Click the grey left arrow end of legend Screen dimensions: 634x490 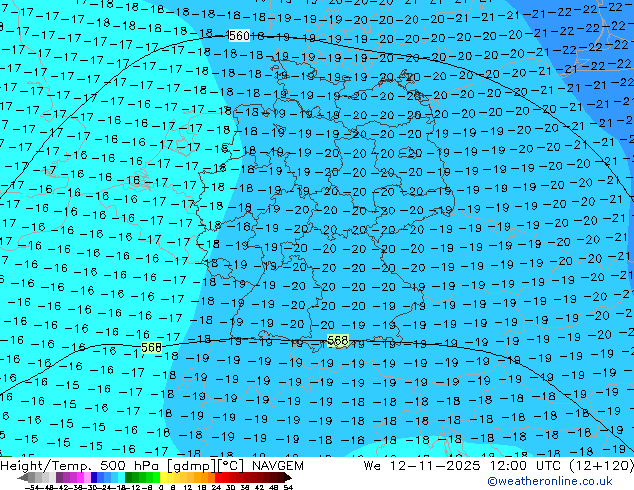[23, 477]
